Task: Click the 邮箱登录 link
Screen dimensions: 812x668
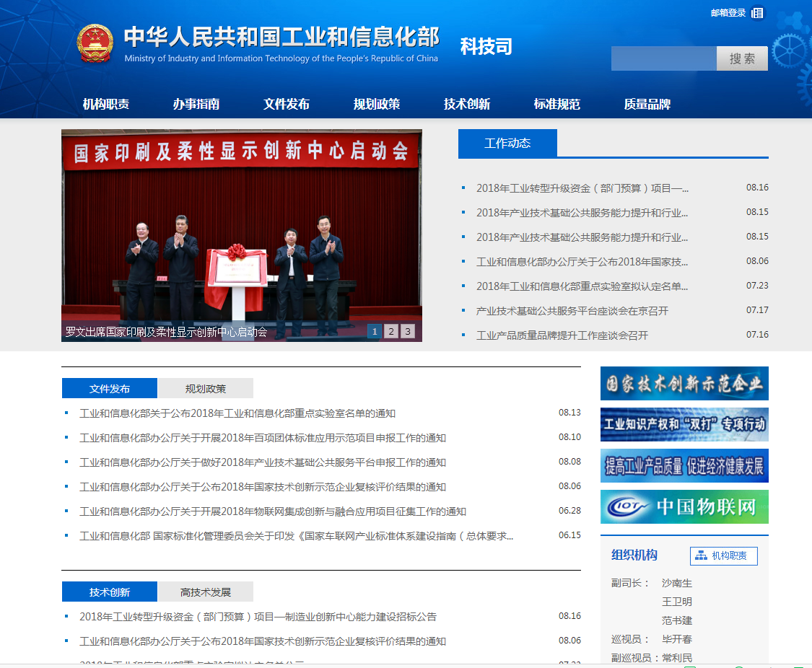Action: coord(728,13)
